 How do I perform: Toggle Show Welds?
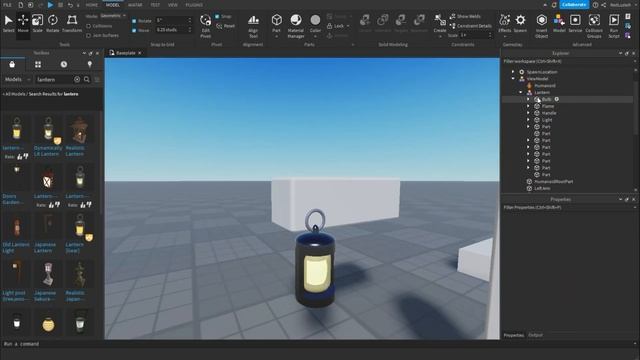[x=465, y=16]
